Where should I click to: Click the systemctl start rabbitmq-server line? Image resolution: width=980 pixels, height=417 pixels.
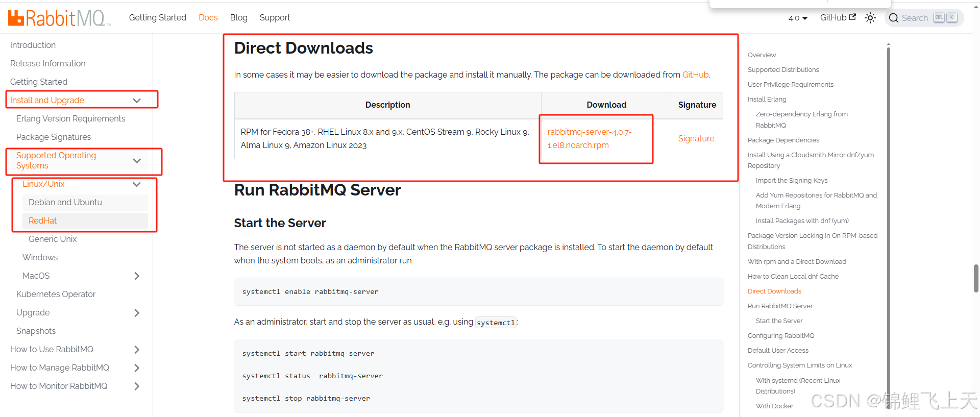[308, 353]
